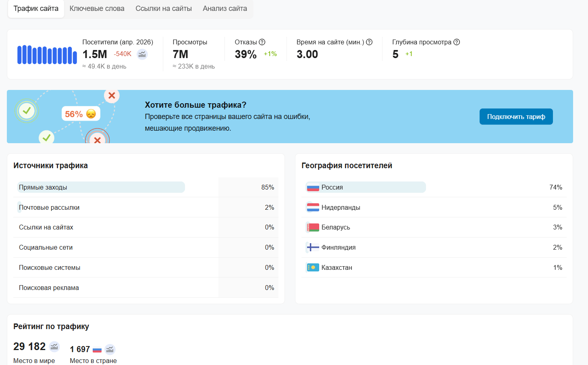Viewport: 588px width, 365px height.
Task: Open chart icon next to country rank 1 697
Action: click(x=110, y=349)
